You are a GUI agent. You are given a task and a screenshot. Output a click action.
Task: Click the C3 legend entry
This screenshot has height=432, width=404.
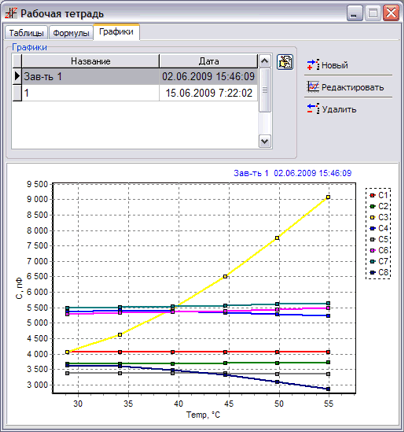379,217
